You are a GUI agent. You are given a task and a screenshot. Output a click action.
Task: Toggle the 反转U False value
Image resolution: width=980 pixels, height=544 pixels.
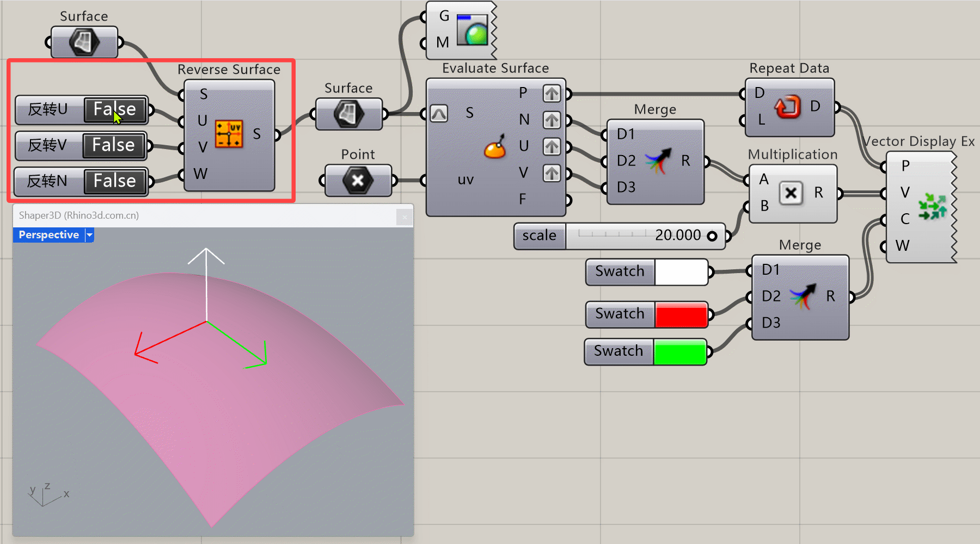point(115,109)
